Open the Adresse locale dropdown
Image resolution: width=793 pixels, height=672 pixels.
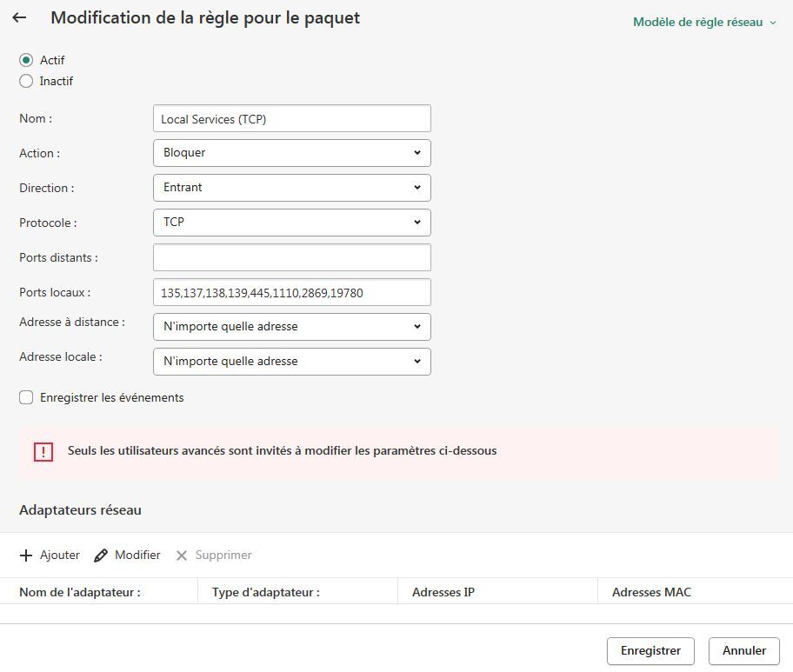click(291, 362)
